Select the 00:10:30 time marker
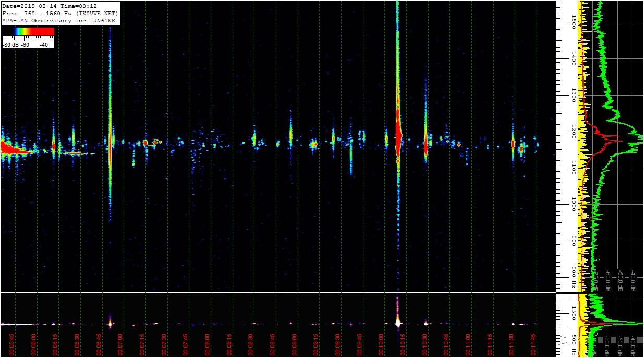The image size is (644, 358). point(425,345)
